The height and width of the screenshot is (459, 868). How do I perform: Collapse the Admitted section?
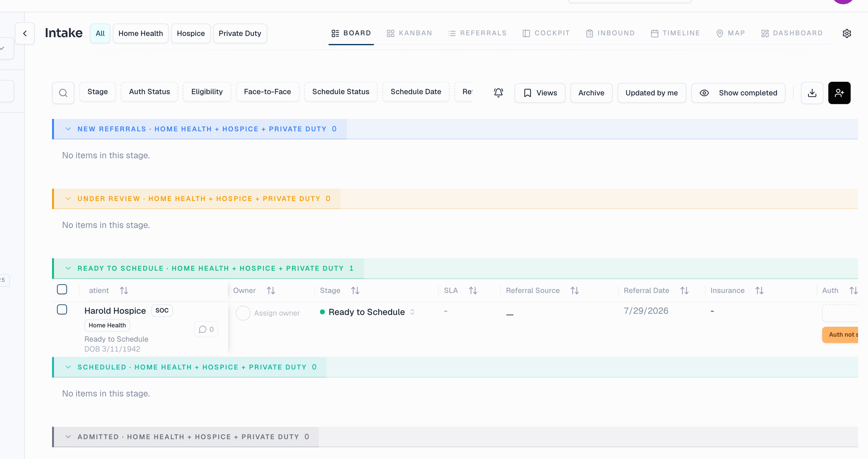tap(68, 437)
